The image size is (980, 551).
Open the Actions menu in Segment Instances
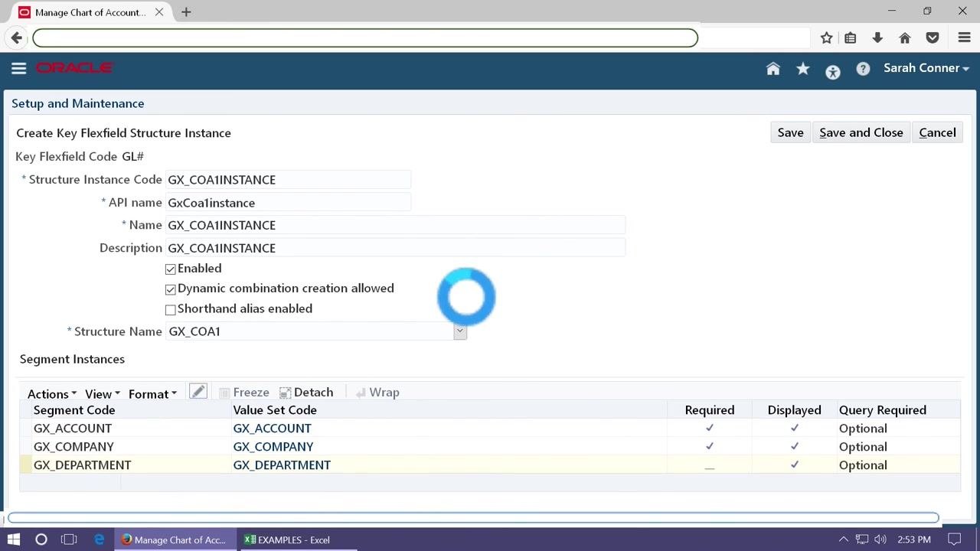(x=52, y=394)
